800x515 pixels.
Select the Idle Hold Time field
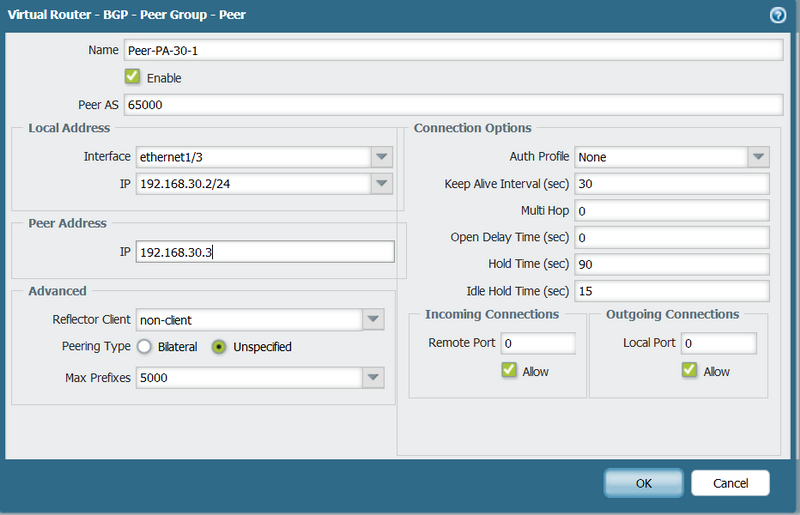671,291
